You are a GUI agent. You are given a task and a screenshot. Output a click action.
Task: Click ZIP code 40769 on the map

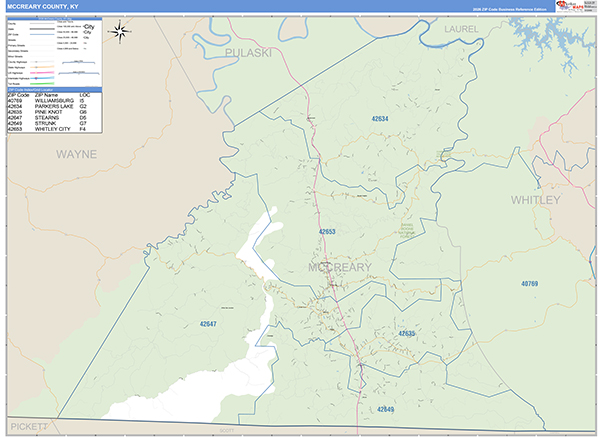click(x=530, y=284)
